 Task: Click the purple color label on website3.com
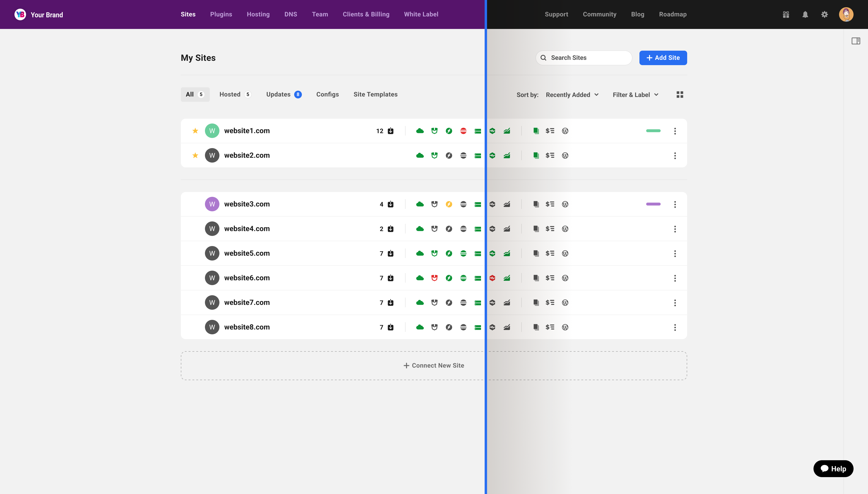653,204
